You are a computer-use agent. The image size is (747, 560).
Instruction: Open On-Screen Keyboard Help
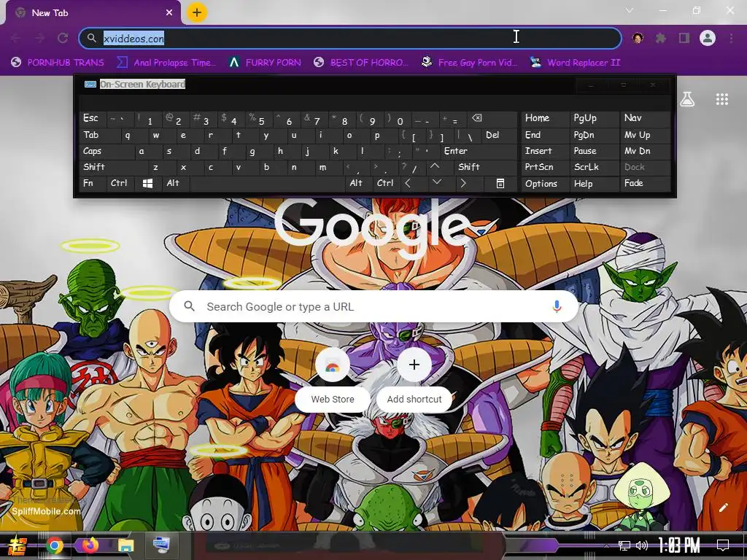point(594,183)
